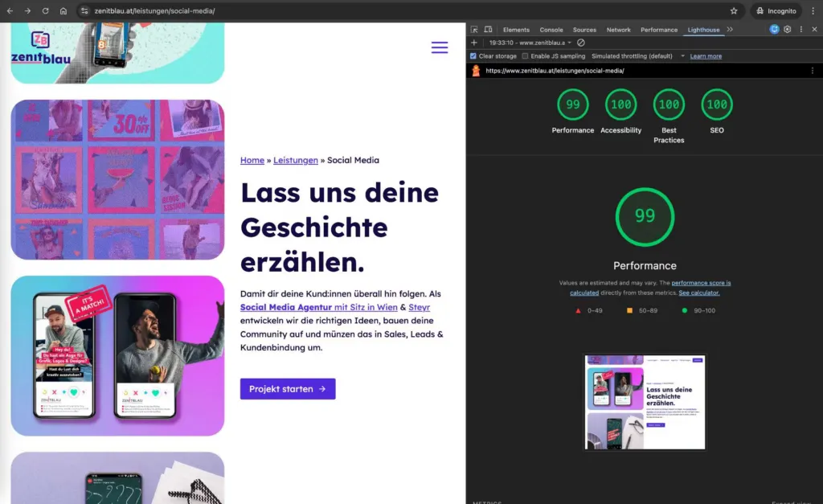Go forward in browser history
The width and height of the screenshot is (823, 504).
pyautogui.click(x=27, y=11)
